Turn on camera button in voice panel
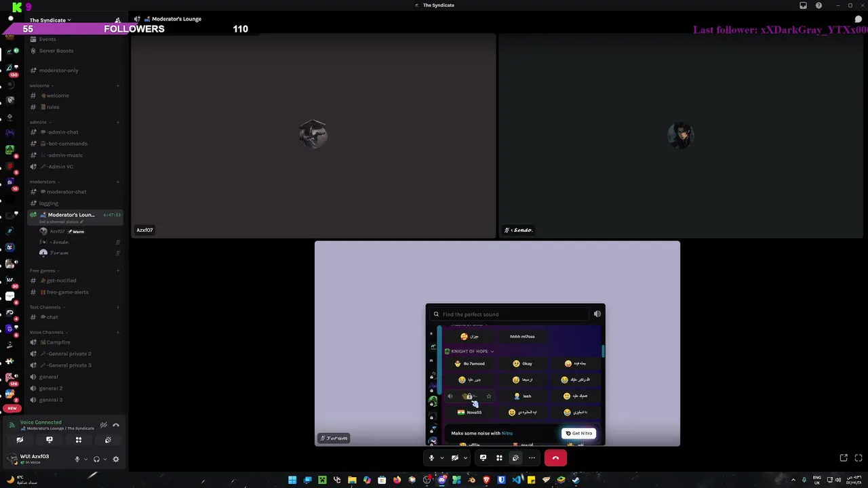The image size is (868, 488). point(20,440)
